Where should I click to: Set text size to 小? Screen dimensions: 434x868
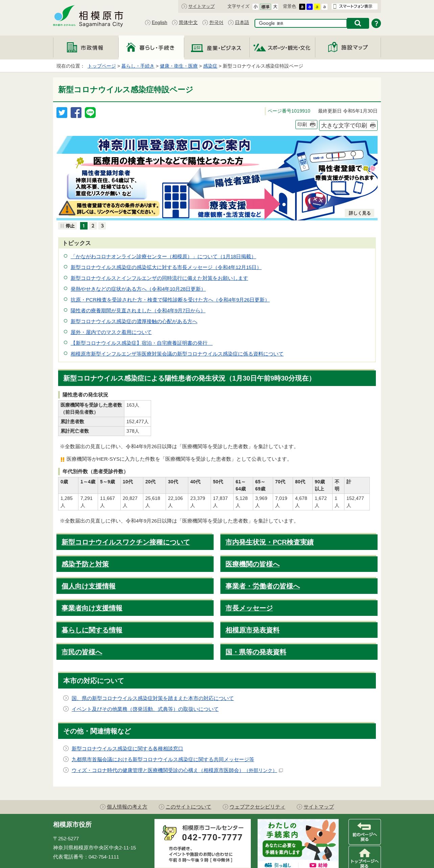click(x=256, y=7)
